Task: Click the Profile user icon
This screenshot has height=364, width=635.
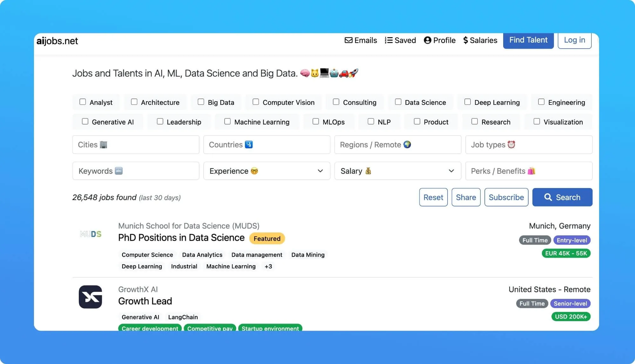Action: tap(428, 40)
